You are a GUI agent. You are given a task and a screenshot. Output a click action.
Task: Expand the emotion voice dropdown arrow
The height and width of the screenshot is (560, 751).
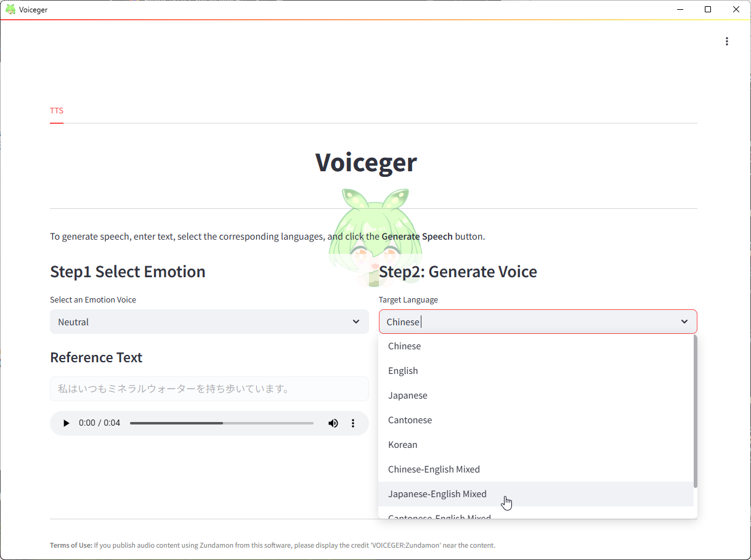[x=356, y=322]
